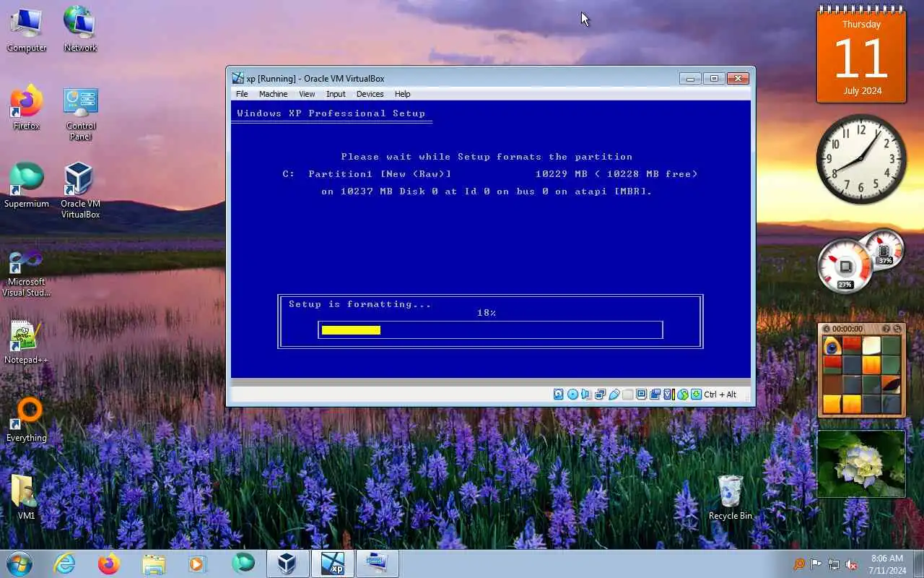Image resolution: width=924 pixels, height=578 pixels.
Task: Open the Action Center flag tray icon
Action: (x=816, y=564)
